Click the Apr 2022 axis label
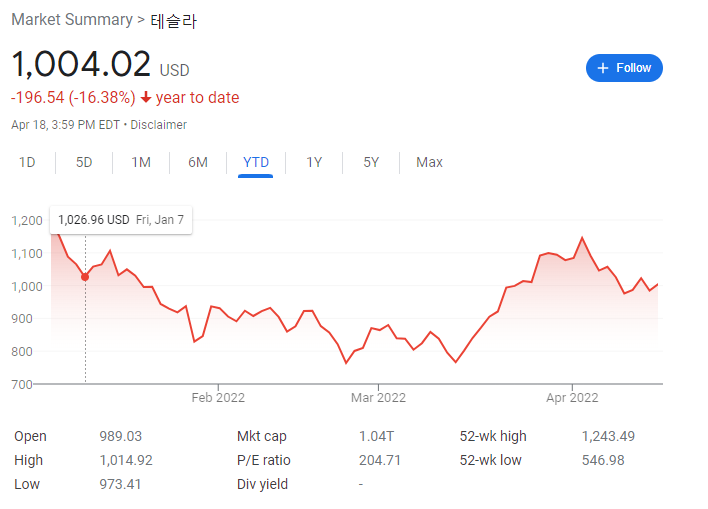Screen dimensions: 708x509 point(572,397)
